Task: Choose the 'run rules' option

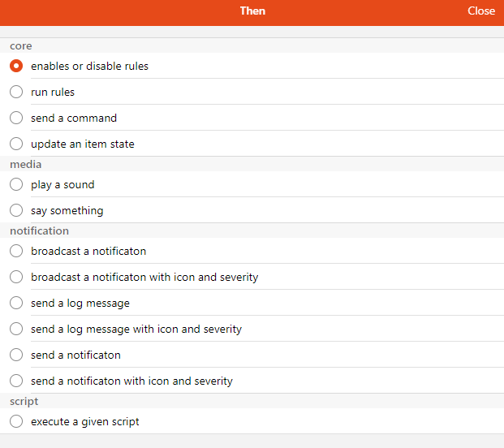Action: point(16,92)
